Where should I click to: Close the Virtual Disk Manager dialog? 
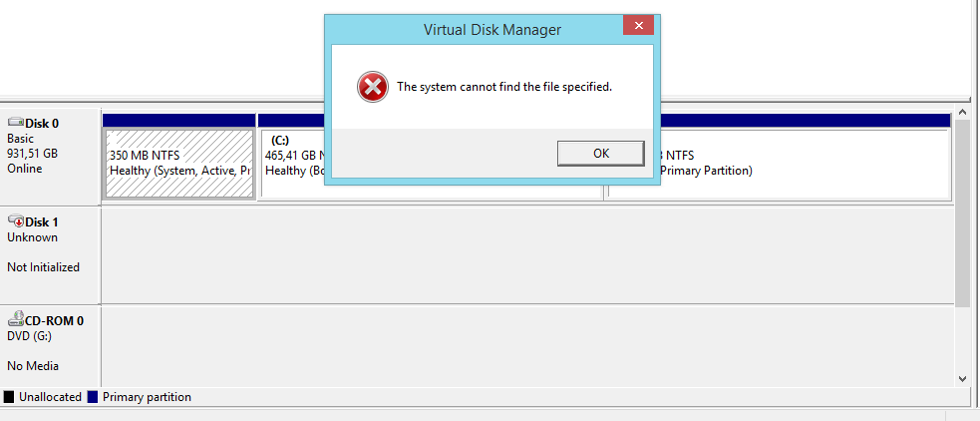(x=638, y=26)
